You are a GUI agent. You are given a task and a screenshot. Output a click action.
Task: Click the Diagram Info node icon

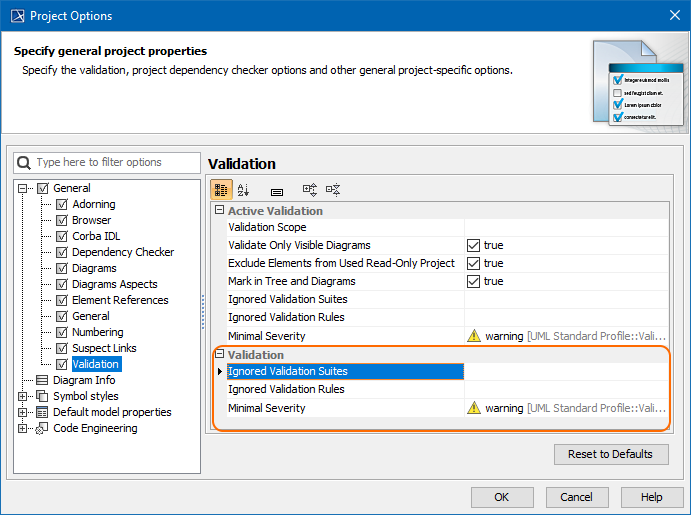point(42,380)
